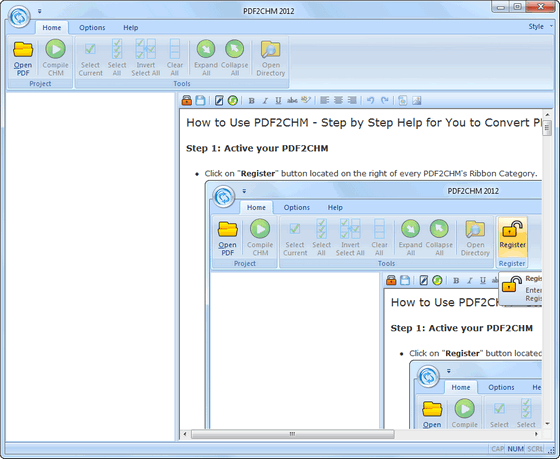Viewport: 560px width, 459px height.
Task: Click the insert page object icon
Action: pyautogui.click(x=403, y=100)
